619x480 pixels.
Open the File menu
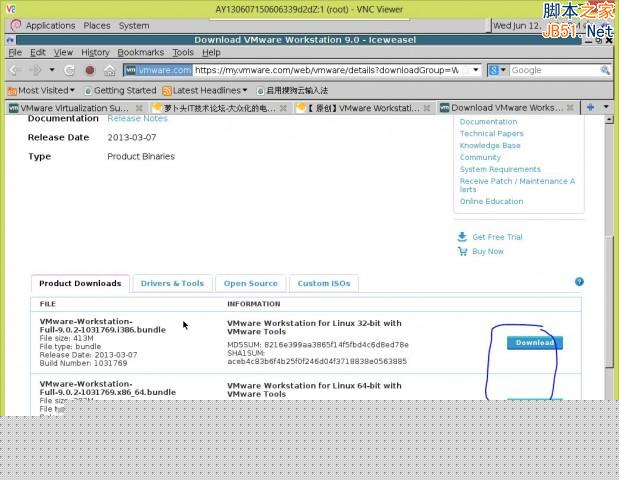tap(15, 52)
